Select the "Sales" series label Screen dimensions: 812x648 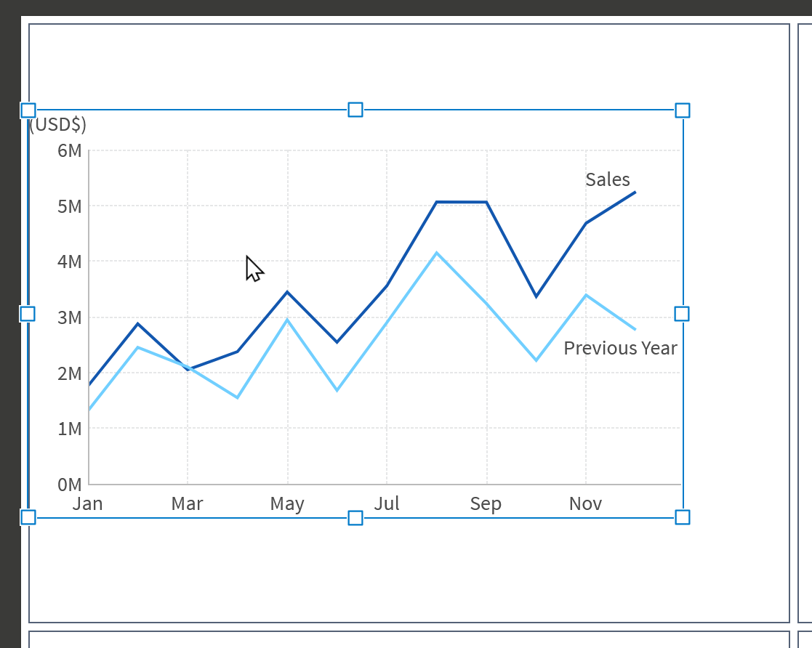608,179
